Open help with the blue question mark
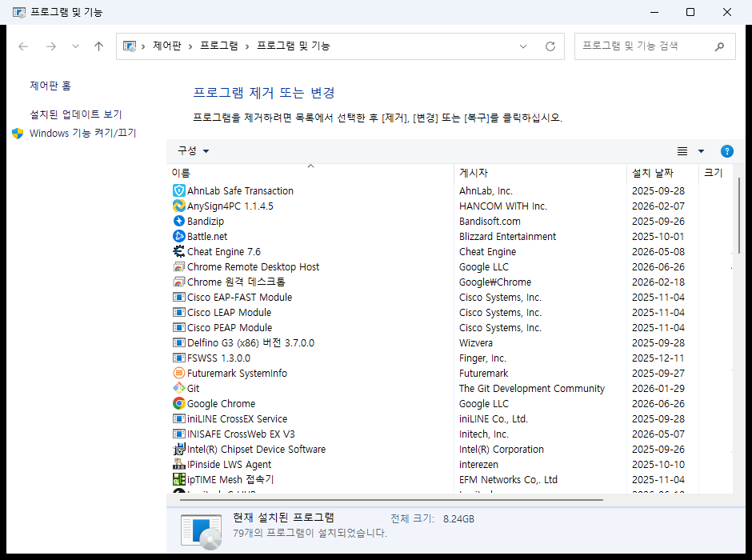 click(726, 151)
